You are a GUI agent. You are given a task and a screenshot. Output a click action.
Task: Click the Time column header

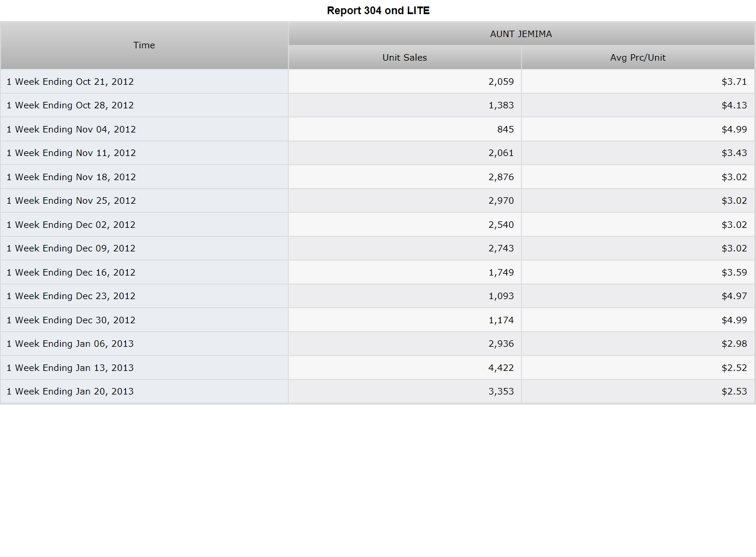(x=144, y=45)
